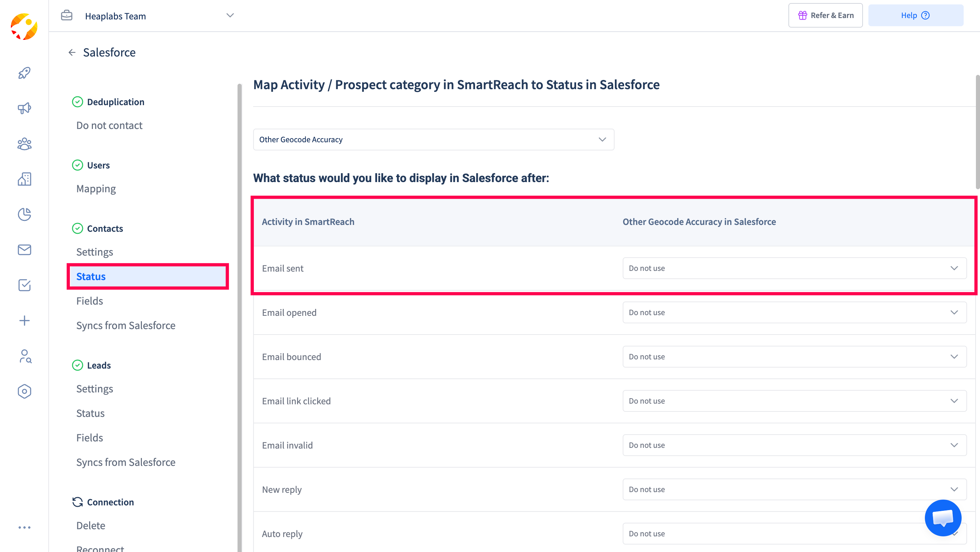
Task: Click the checkbox tasks sidebar icon
Action: tap(24, 285)
